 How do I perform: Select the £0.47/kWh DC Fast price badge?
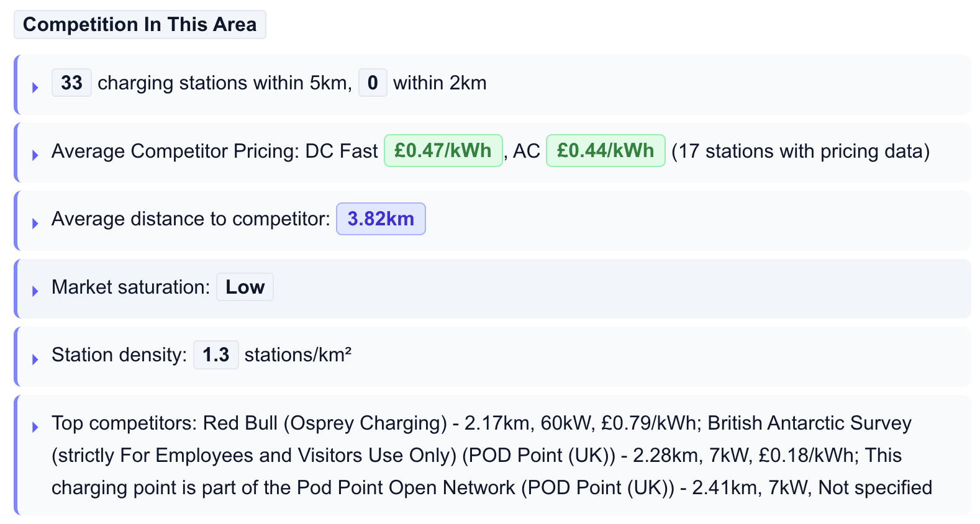443,151
